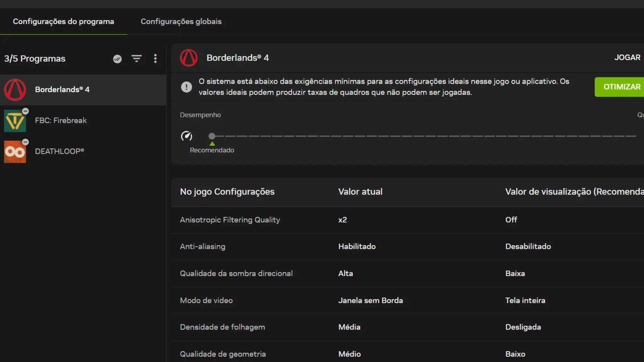
Task: Click the Borderlands 4 logo in the header
Action: tap(189, 58)
